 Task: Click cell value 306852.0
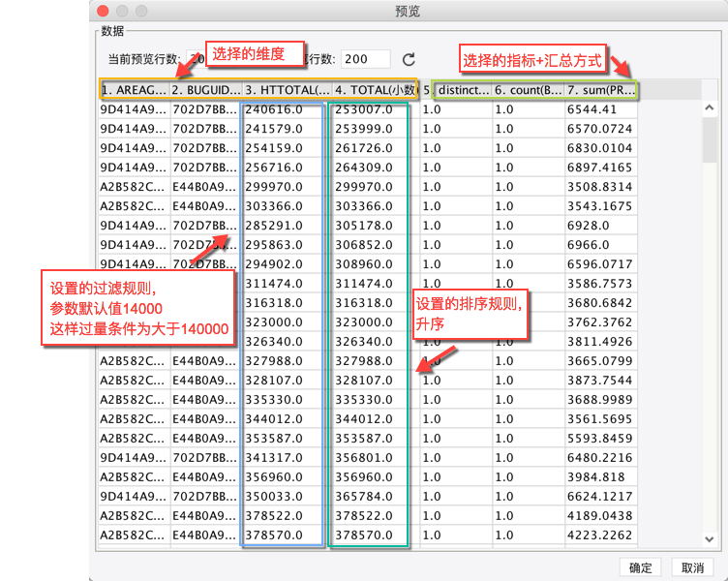coord(364,245)
